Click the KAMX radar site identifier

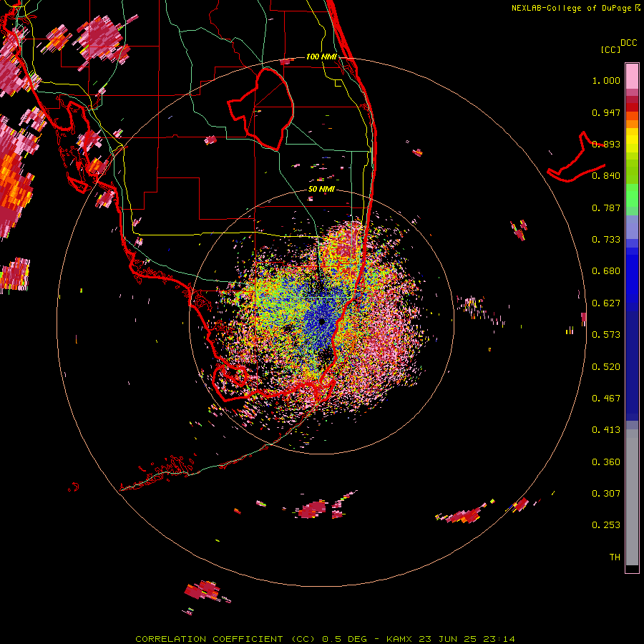(399, 639)
